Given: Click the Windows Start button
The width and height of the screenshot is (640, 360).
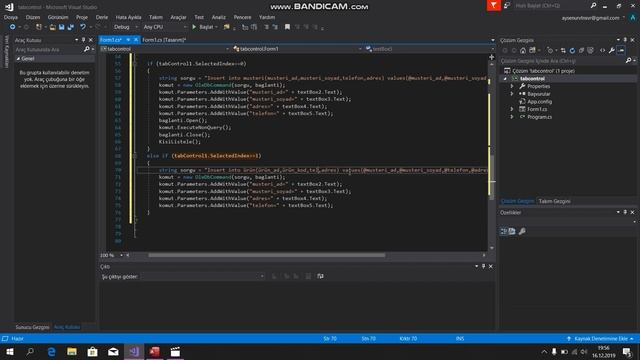Looking at the screenshot, I should point(10,352).
